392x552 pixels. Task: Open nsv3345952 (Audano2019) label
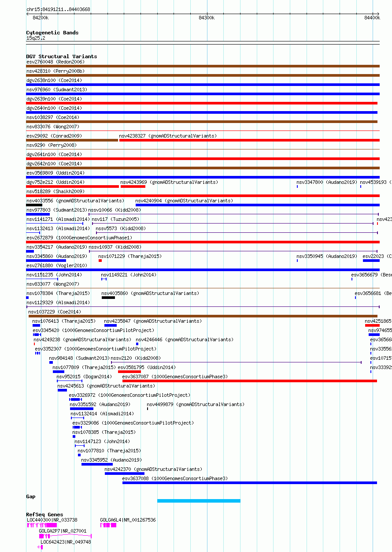point(111,460)
